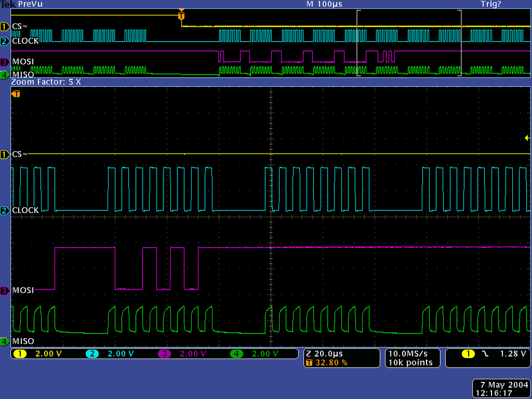Click the Tek logo at top left
This screenshot has width=532, height=399.
(8, 4)
